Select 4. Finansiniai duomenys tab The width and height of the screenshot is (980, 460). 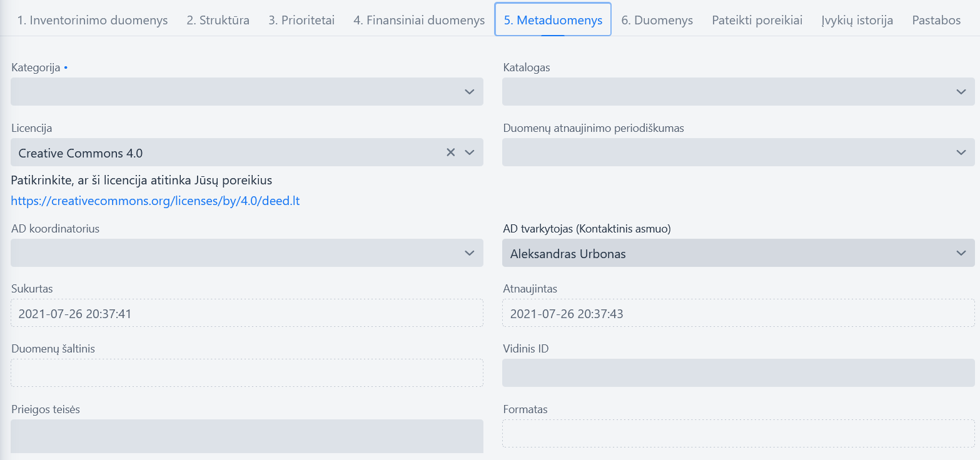419,20
